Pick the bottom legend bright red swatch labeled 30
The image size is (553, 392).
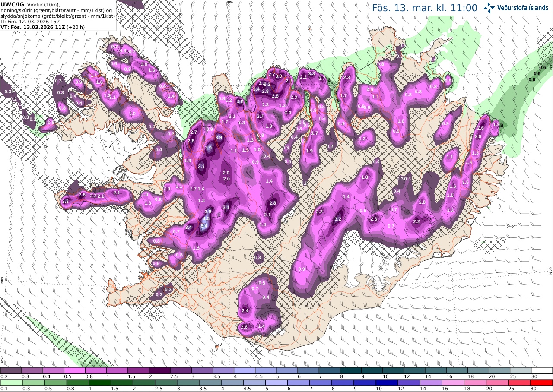[542, 383]
